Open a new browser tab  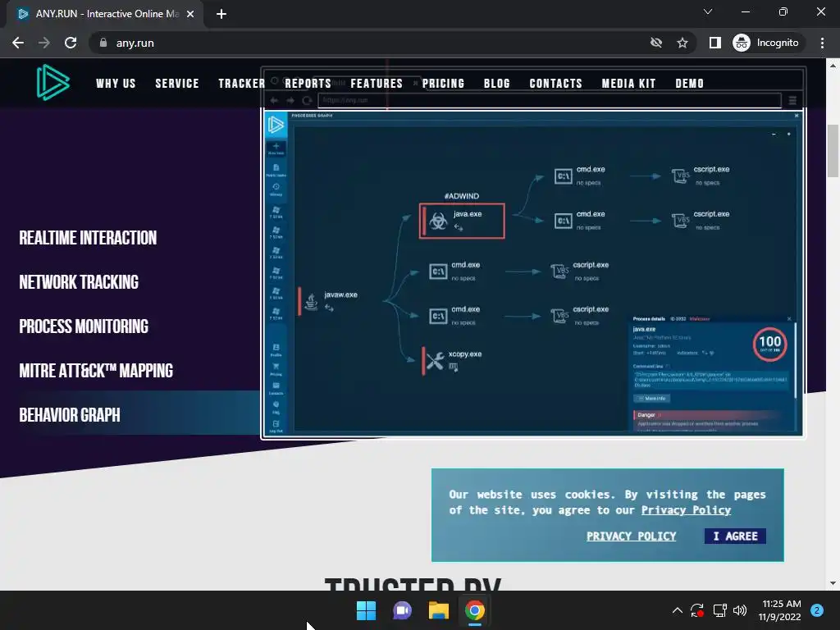point(221,14)
